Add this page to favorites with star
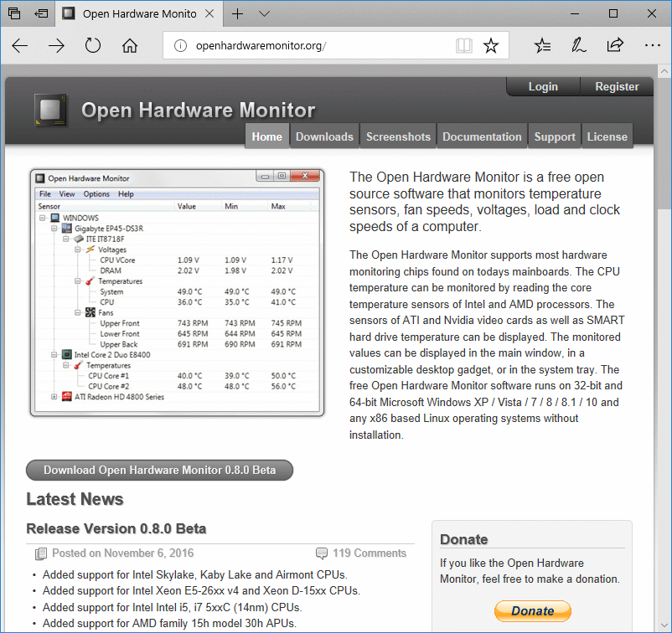This screenshot has height=633, width=672. pos(491,45)
